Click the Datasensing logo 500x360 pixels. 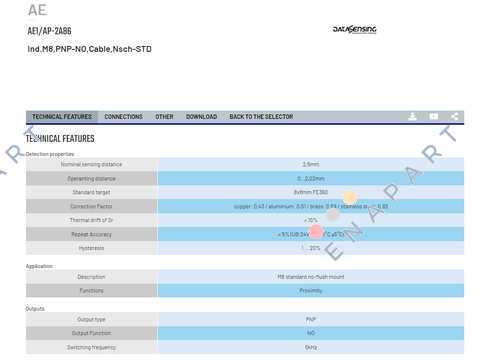(355, 30)
